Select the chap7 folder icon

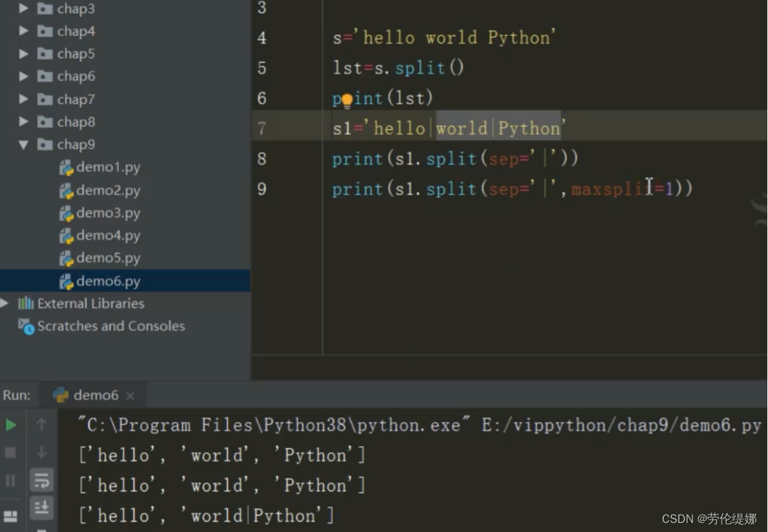(45, 99)
